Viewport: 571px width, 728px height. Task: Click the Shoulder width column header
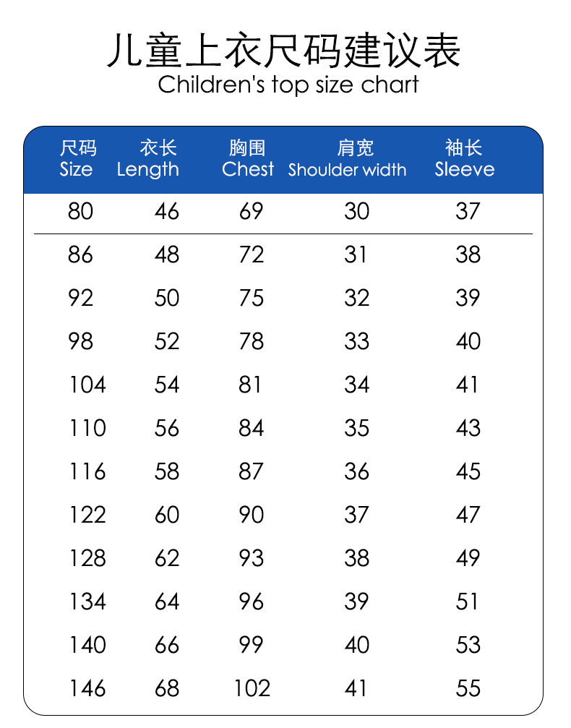click(x=348, y=160)
